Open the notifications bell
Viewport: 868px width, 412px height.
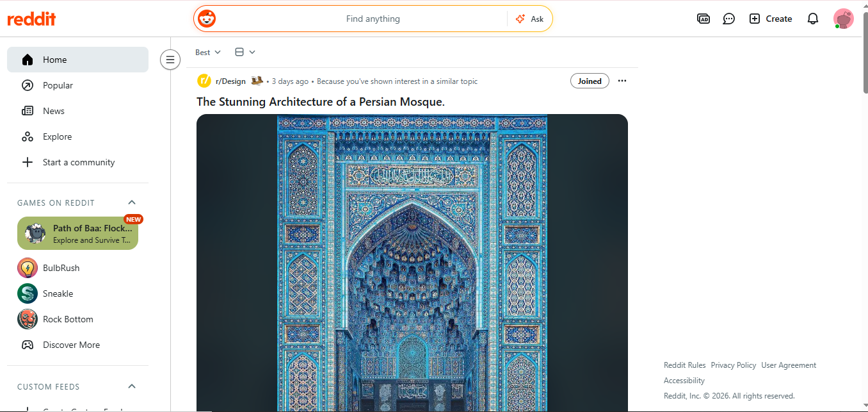click(x=812, y=19)
